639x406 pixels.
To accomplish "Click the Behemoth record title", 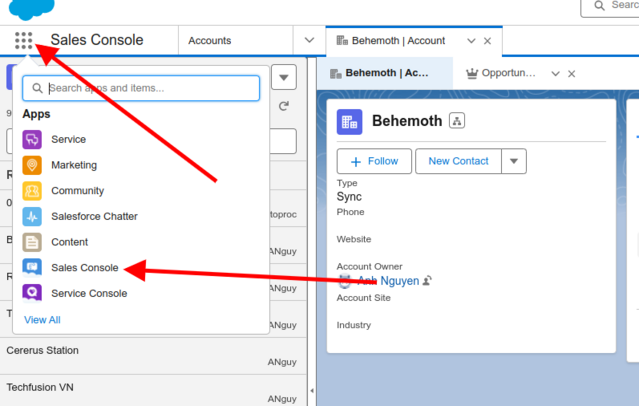I will pyautogui.click(x=407, y=121).
